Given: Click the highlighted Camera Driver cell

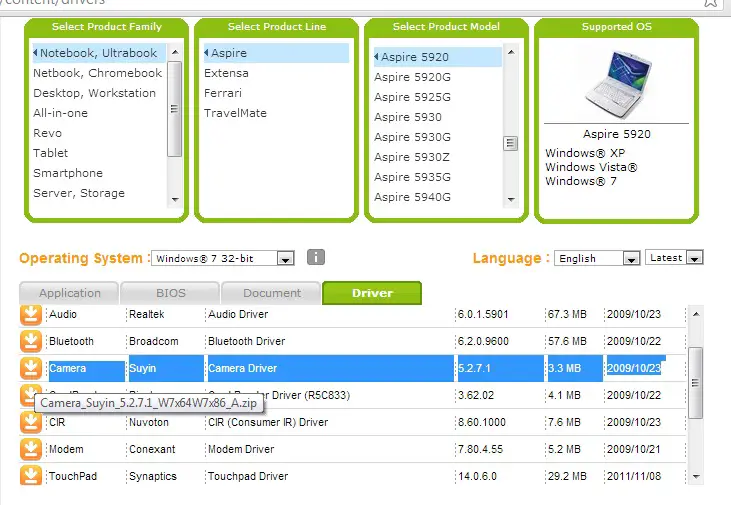Looking at the screenshot, I should [330, 368].
